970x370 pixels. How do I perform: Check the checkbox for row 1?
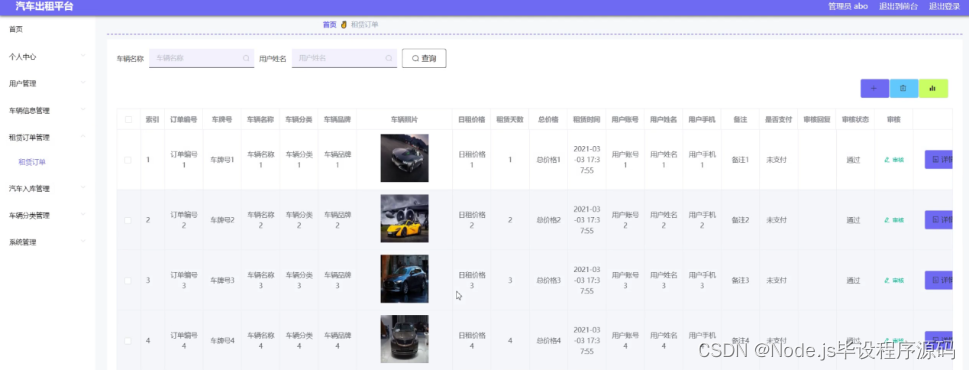coord(128,160)
